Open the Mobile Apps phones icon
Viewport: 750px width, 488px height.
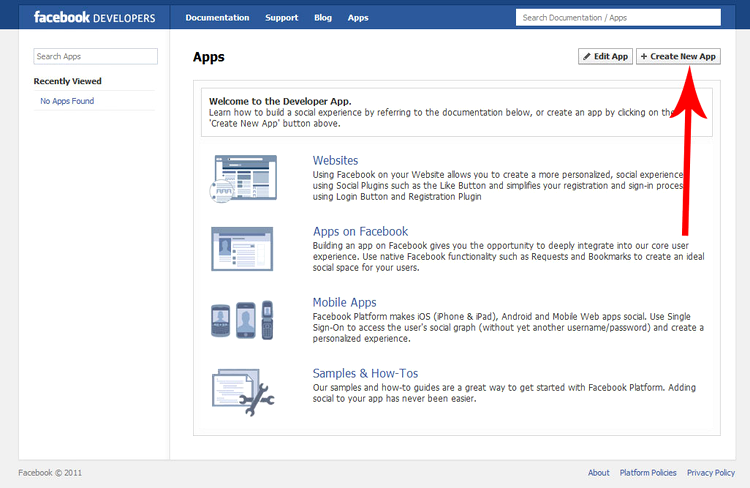pos(242,320)
